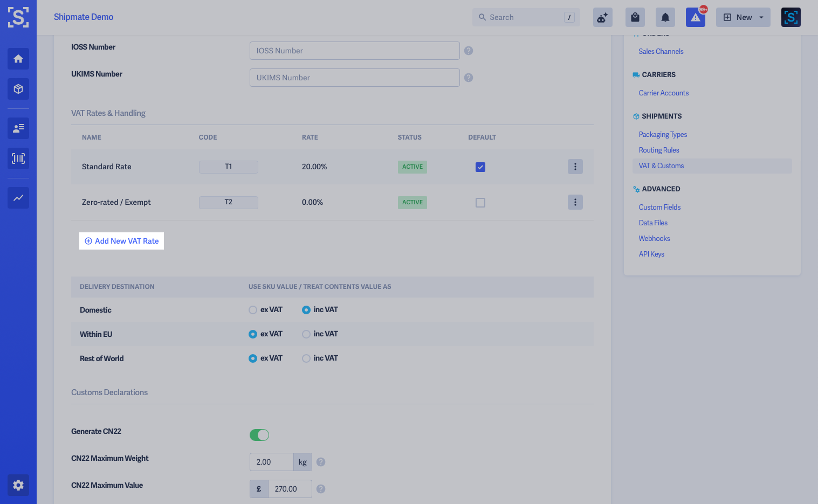
Task: Select ex VAT for Within EU
Action: point(253,334)
